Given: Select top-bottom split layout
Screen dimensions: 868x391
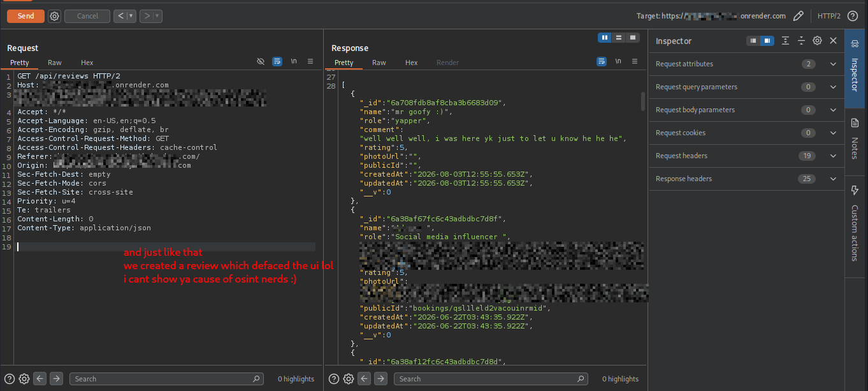Looking at the screenshot, I should point(619,38).
